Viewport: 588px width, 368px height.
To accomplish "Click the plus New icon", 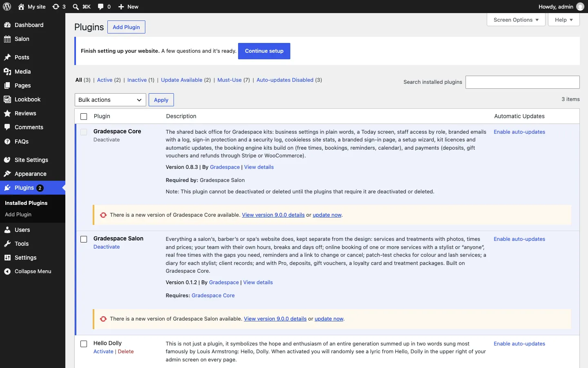I will [x=121, y=7].
